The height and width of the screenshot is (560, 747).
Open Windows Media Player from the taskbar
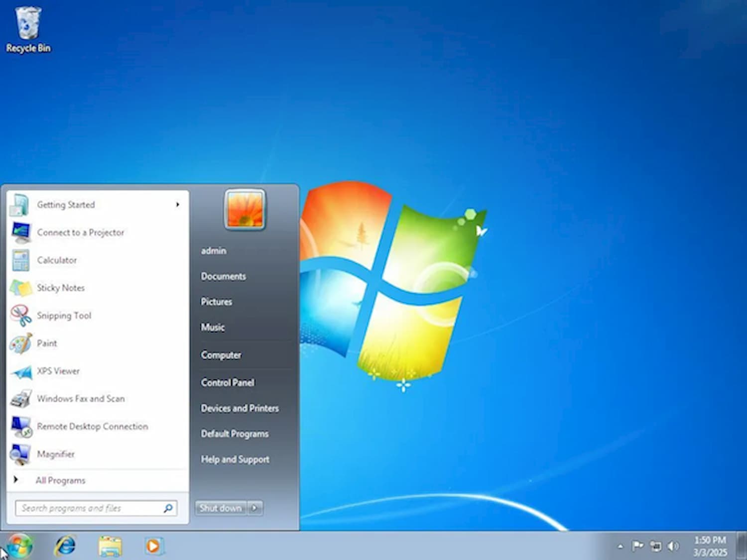[154, 546]
